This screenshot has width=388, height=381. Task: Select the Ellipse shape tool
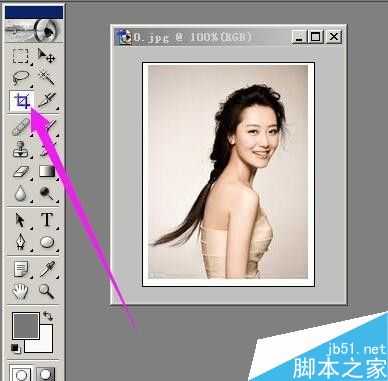click(x=47, y=242)
